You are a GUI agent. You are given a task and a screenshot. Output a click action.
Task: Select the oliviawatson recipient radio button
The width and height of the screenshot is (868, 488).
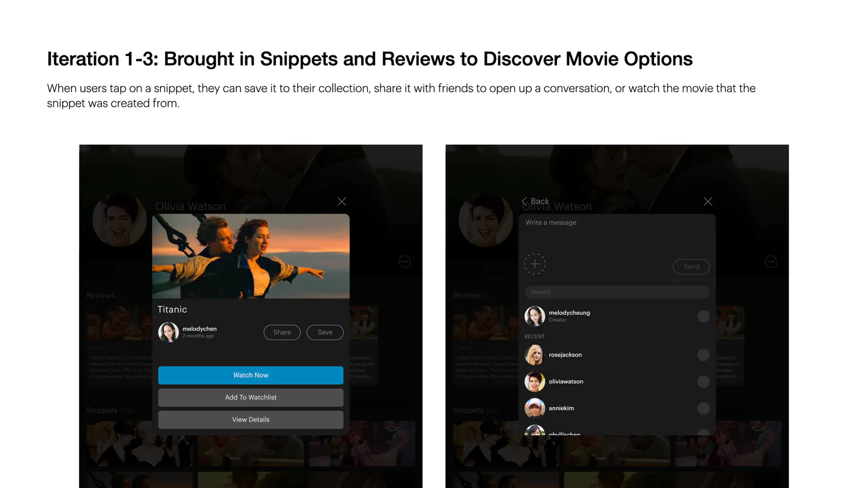pos(703,381)
